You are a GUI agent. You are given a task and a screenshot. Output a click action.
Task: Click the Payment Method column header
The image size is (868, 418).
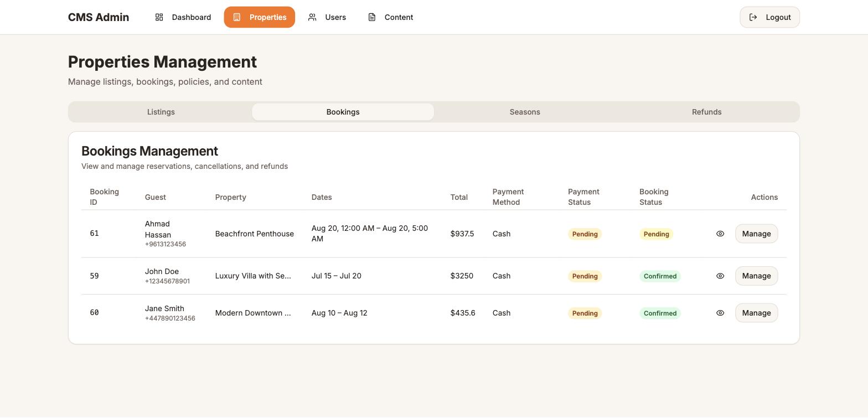click(508, 197)
